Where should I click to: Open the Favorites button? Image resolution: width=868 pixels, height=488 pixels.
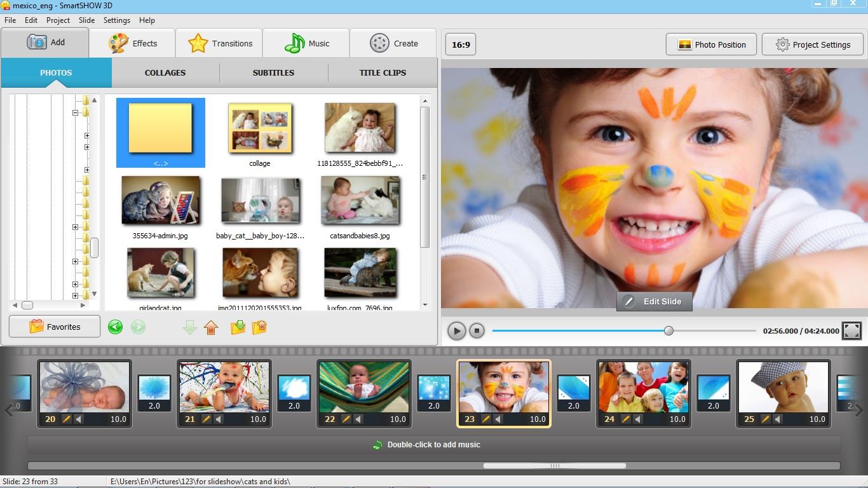(x=55, y=327)
